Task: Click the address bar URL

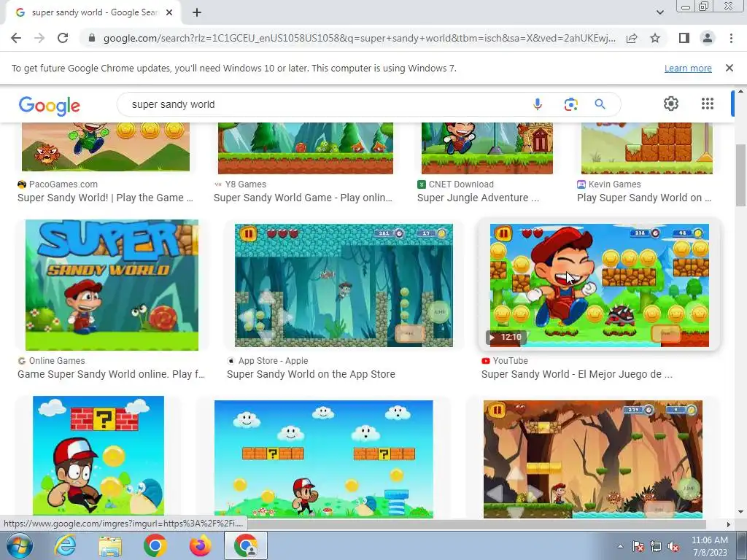Action: click(359, 38)
